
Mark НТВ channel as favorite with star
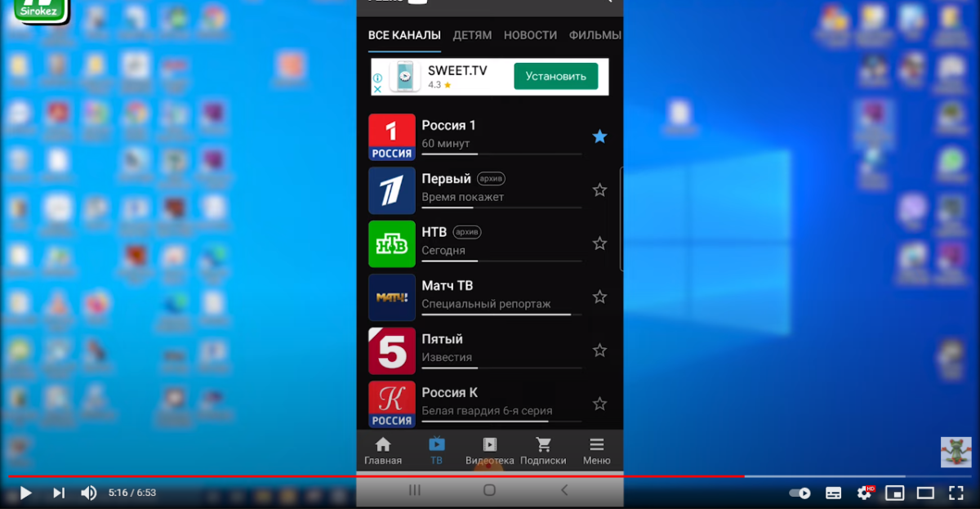coord(599,243)
